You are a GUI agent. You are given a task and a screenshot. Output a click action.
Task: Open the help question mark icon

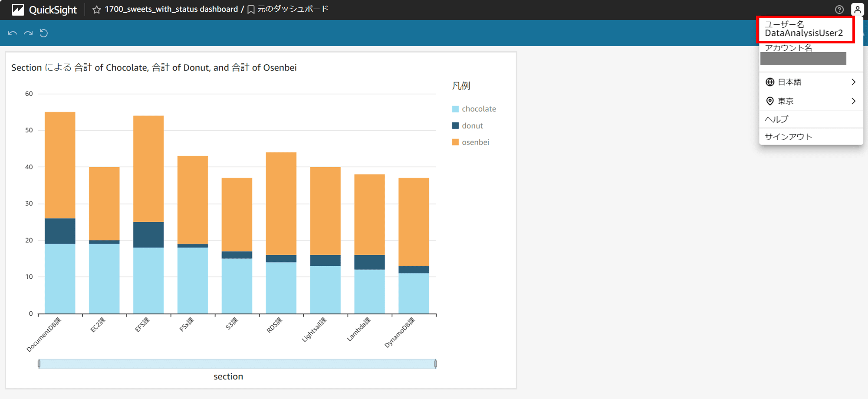click(x=839, y=10)
